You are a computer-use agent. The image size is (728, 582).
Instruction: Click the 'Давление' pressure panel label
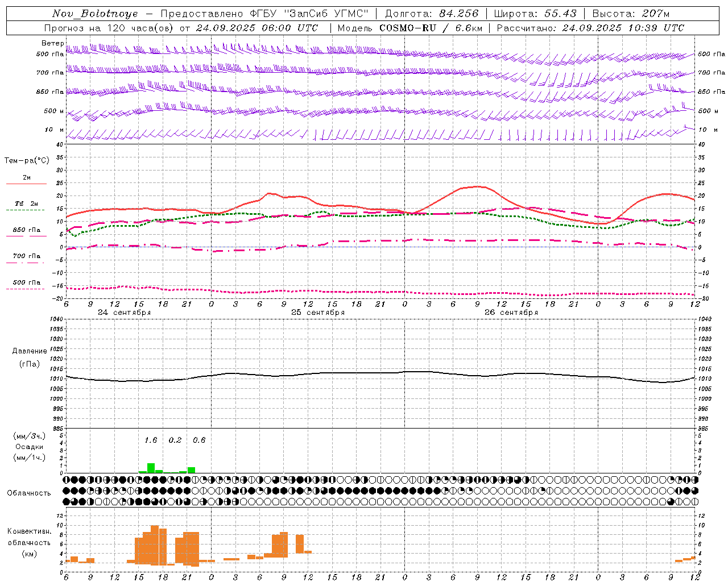[30, 351]
